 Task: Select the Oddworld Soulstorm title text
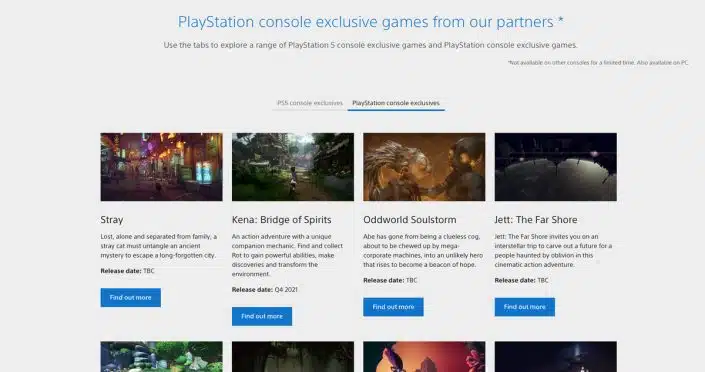410,220
